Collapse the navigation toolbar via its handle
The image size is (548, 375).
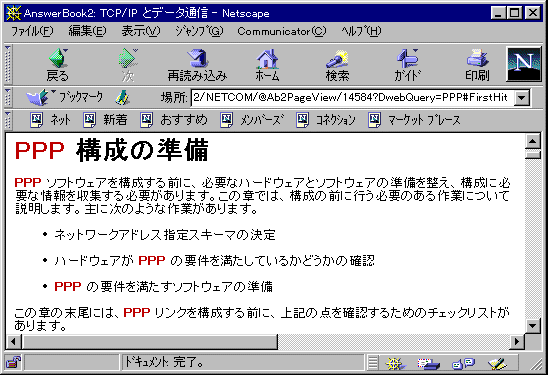pos(8,64)
